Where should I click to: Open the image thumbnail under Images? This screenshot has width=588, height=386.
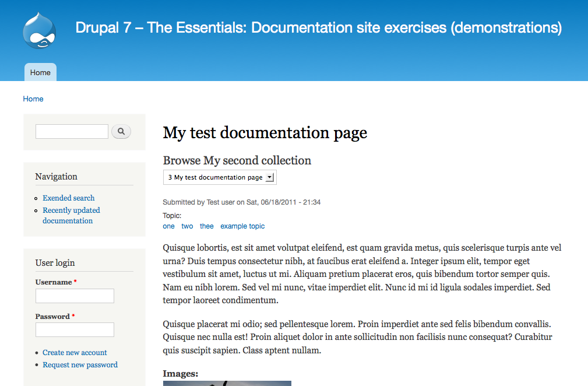click(227, 383)
